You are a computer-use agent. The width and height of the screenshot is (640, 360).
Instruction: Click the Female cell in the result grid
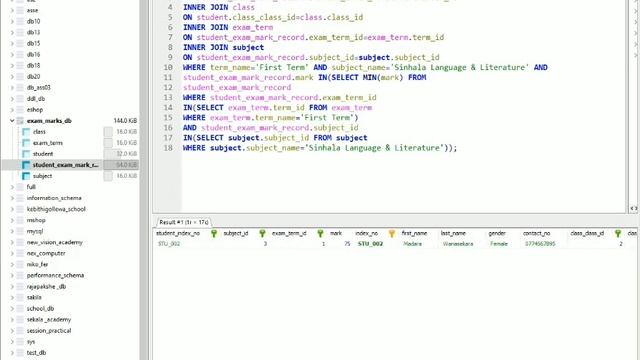(x=499, y=244)
